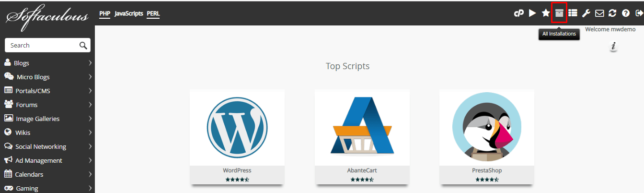This screenshot has height=193, width=644.
Task: Click the Wikis globe icon
Action: tap(8, 132)
